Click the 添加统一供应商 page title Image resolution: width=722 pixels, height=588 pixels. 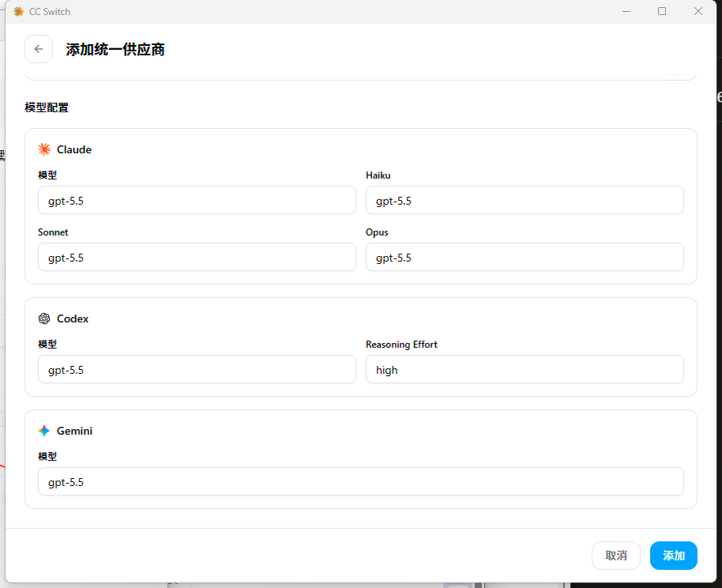tap(115, 49)
